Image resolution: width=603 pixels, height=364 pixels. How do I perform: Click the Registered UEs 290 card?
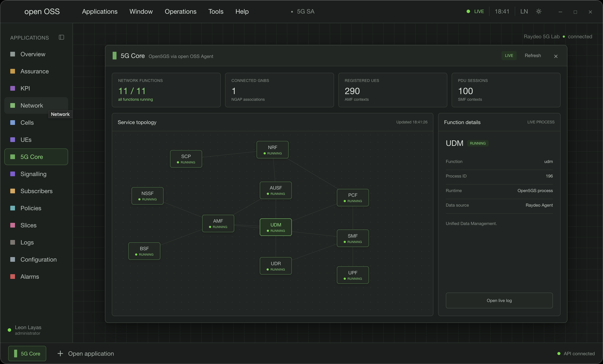(x=393, y=90)
